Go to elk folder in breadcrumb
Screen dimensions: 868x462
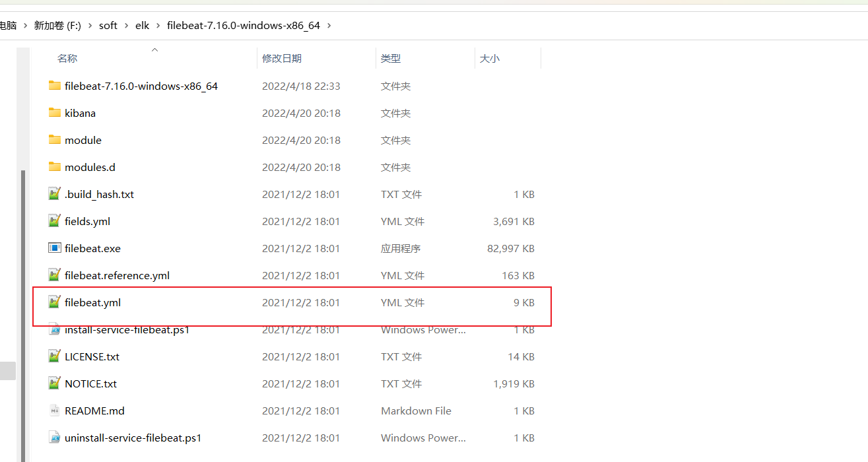pyautogui.click(x=143, y=25)
